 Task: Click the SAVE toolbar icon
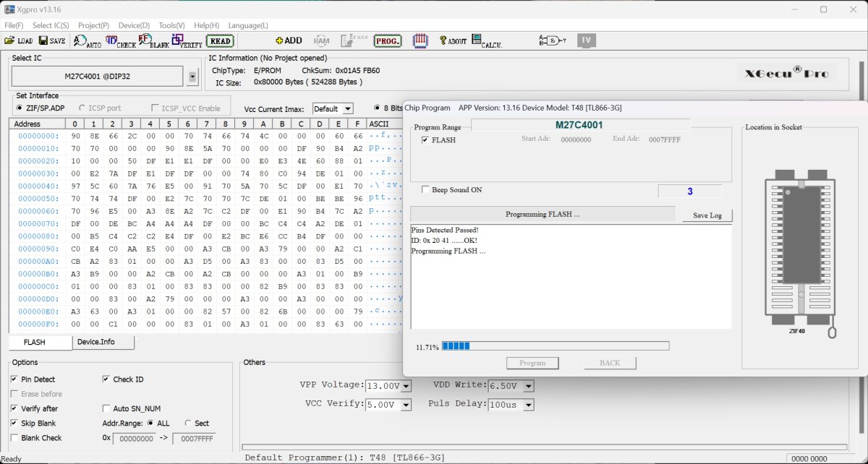52,41
